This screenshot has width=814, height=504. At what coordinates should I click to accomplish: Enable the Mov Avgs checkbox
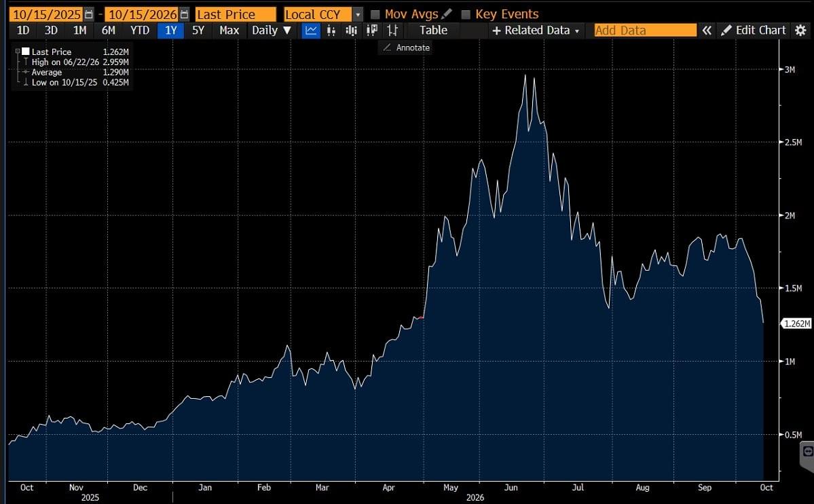[x=375, y=14]
